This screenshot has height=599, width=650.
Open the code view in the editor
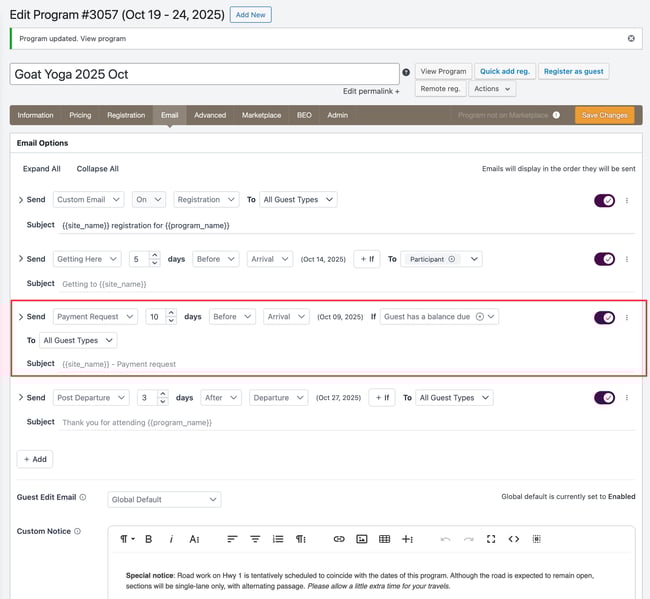pos(514,539)
